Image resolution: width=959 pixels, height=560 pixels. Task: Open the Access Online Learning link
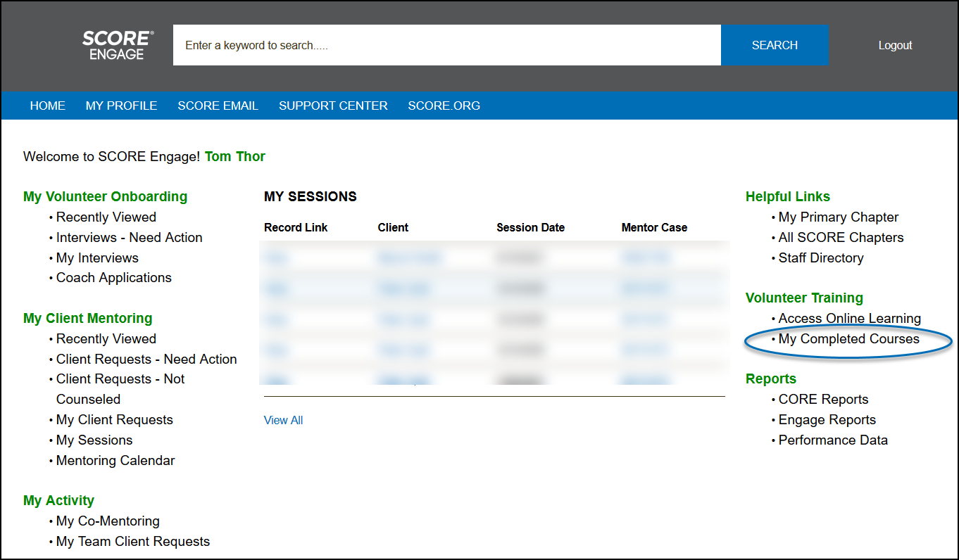850,319
